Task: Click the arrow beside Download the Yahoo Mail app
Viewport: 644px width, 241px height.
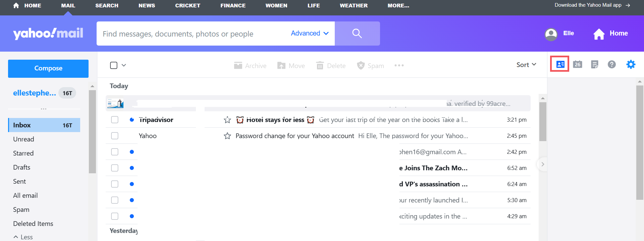Action: tap(628, 5)
